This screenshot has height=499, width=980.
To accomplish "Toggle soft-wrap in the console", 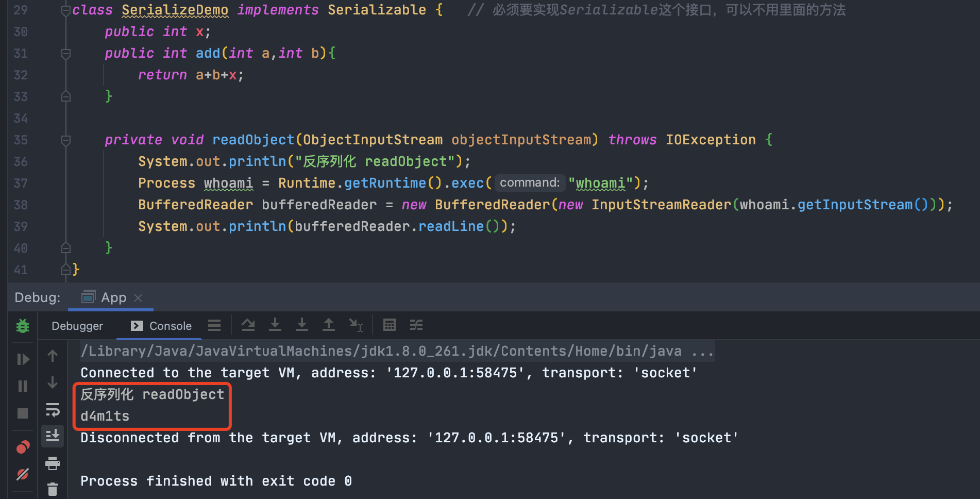I will click(53, 410).
